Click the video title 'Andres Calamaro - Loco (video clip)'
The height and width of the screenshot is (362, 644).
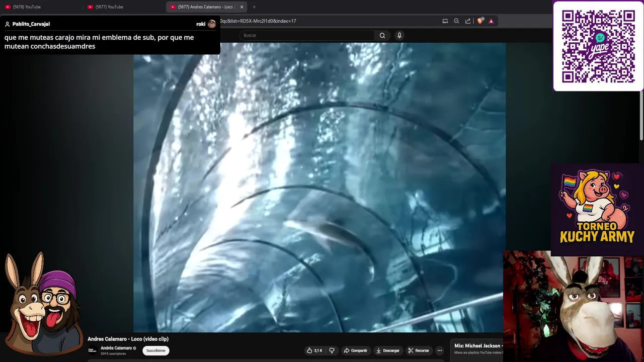click(x=128, y=339)
